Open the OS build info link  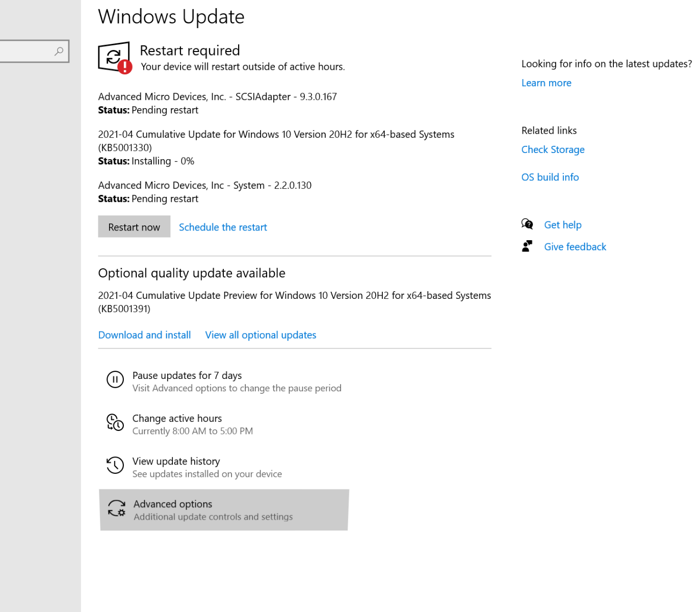pos(550,177)
